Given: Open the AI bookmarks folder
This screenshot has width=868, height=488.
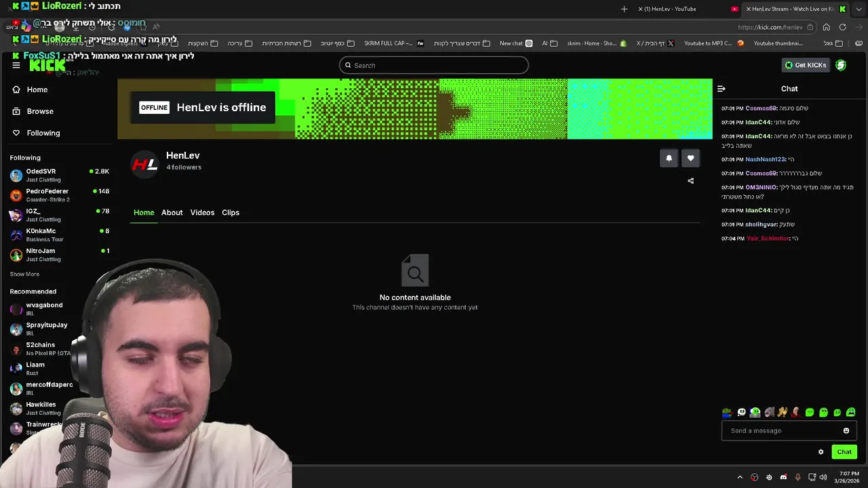Looking at the screenshot, I should (549, 43).
